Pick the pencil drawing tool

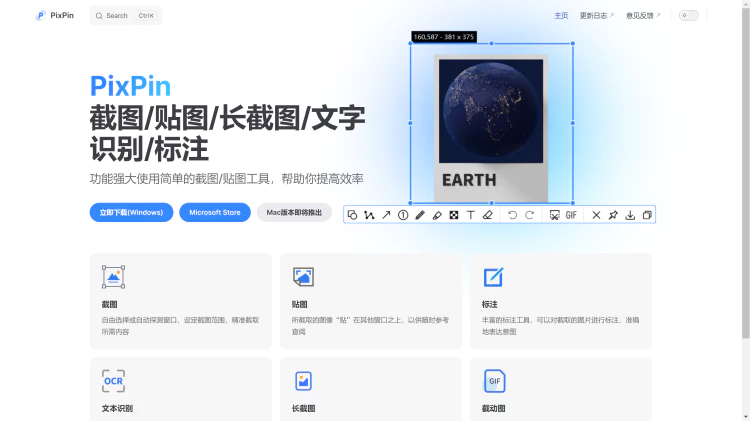click(420, 215)
